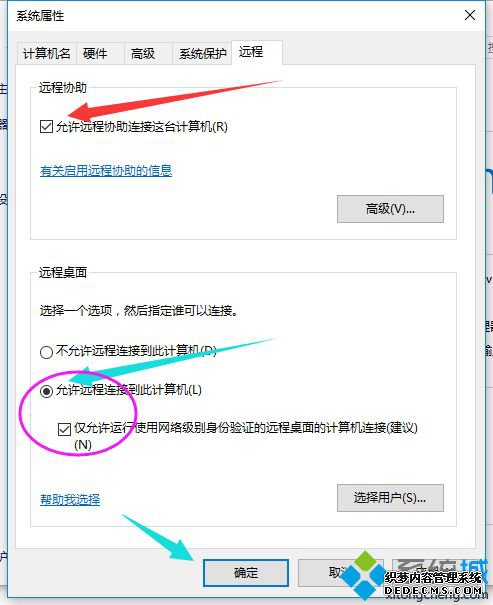Toggle the network level authentication checkbox
Image resolution: width=493 pixels, height=605 pixels.
pos(64,429)
